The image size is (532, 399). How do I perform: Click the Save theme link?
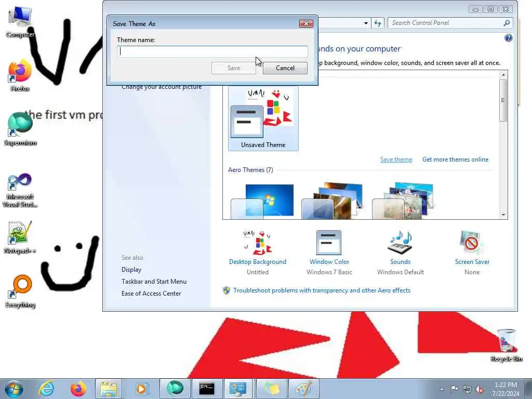396,159
